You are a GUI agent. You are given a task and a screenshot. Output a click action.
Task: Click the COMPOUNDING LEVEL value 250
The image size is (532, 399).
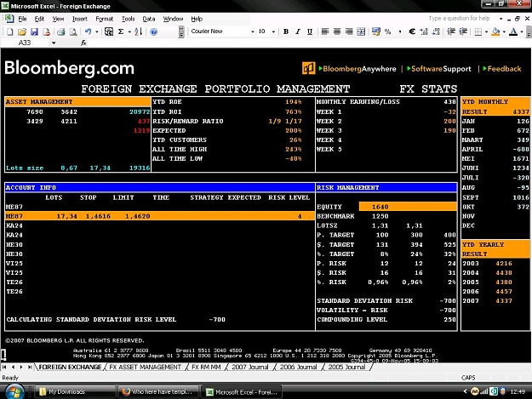[x=450, y=319]
